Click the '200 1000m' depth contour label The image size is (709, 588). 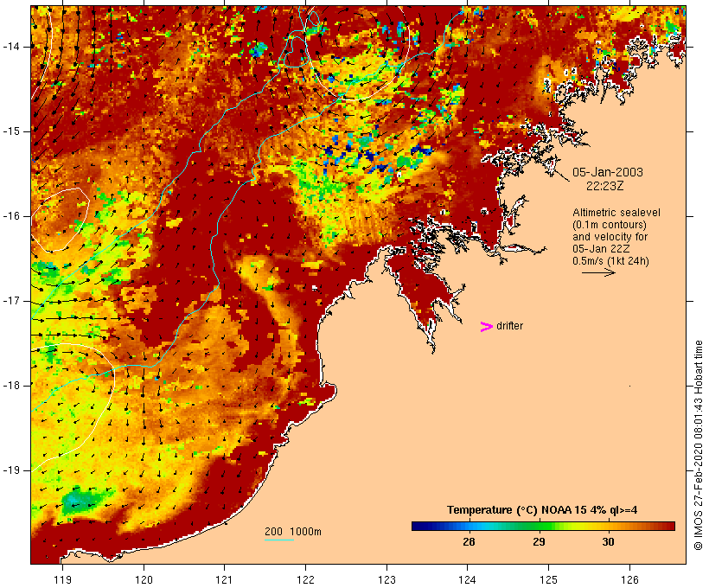[293, 532]
